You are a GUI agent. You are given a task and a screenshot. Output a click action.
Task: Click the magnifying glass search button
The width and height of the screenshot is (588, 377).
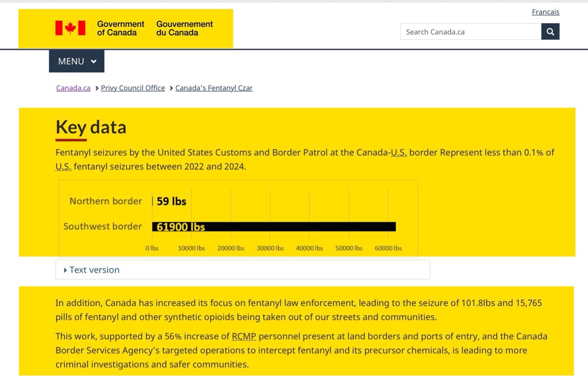click(550, 32)
